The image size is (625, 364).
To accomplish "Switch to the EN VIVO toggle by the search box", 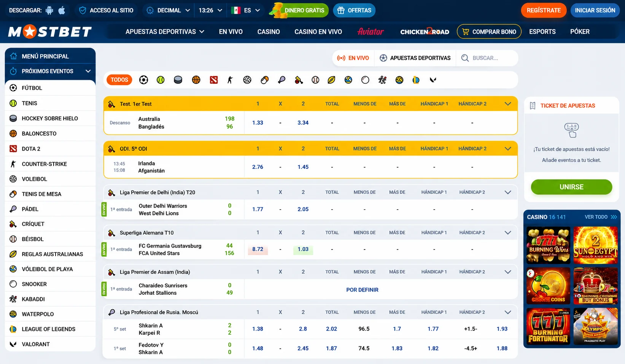I will (x=353, y=58).
